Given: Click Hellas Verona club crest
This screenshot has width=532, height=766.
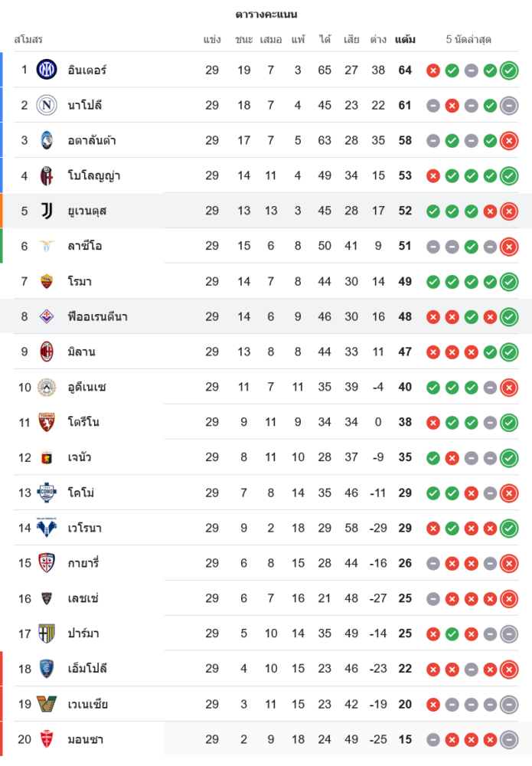Looking at the screenshot, I should point(47,528).
